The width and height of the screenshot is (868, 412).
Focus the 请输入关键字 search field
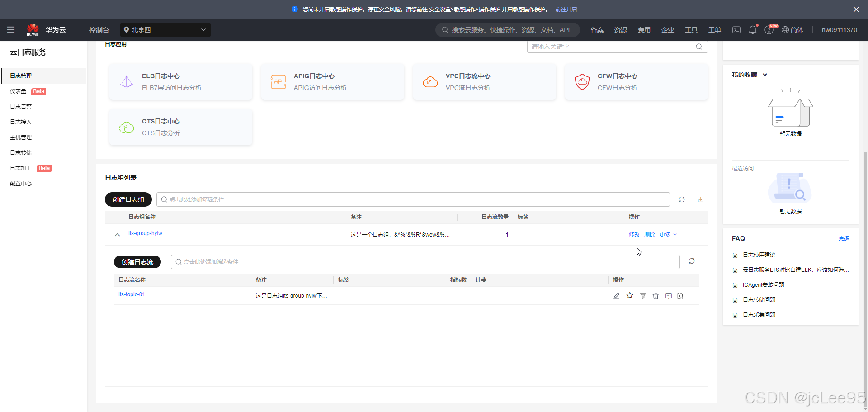pyautogui.click(x=617, y=47)
